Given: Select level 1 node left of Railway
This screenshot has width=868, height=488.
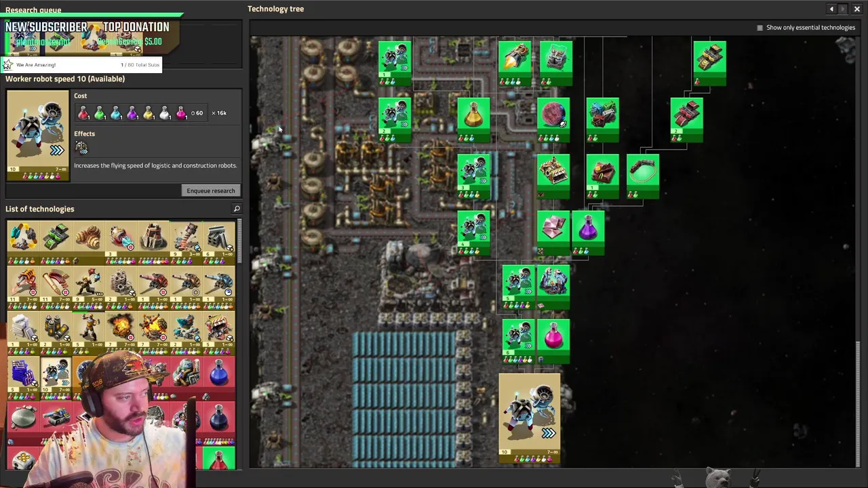Looking at the screenshot, I should pyautogui.click(x=603, y=177).
